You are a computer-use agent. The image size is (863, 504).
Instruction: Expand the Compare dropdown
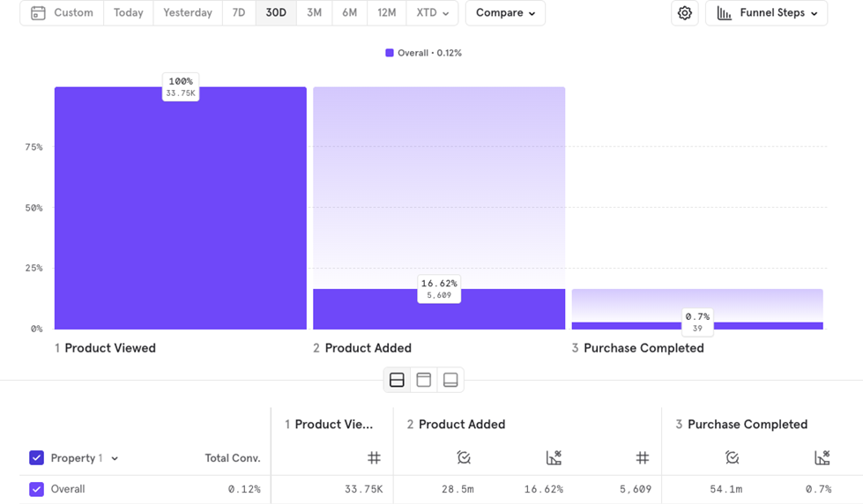[505, 13]
